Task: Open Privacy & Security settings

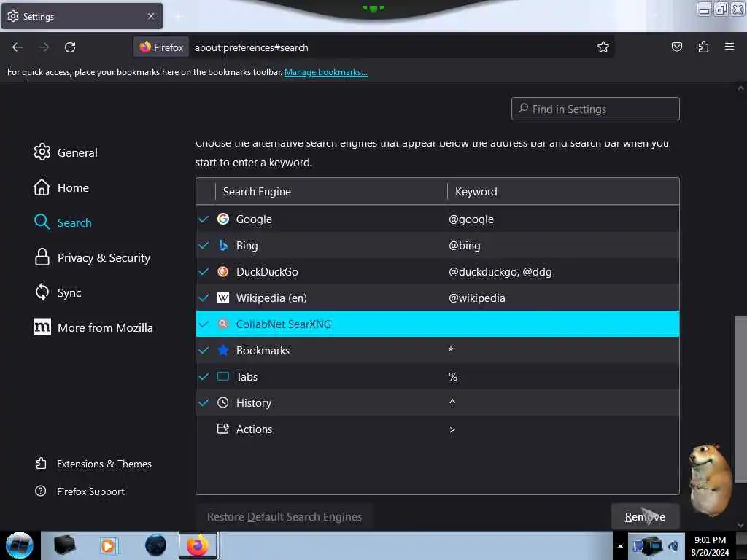Action: 92,257
